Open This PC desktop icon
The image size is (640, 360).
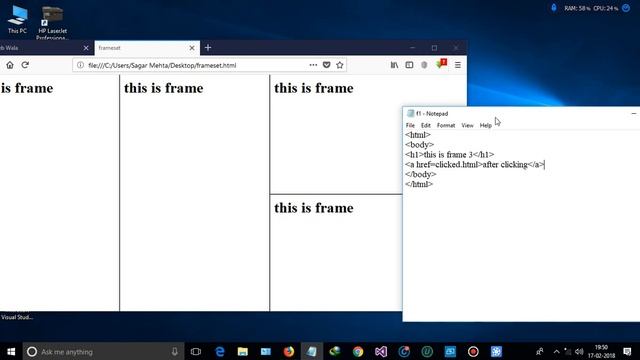[17, 19]
